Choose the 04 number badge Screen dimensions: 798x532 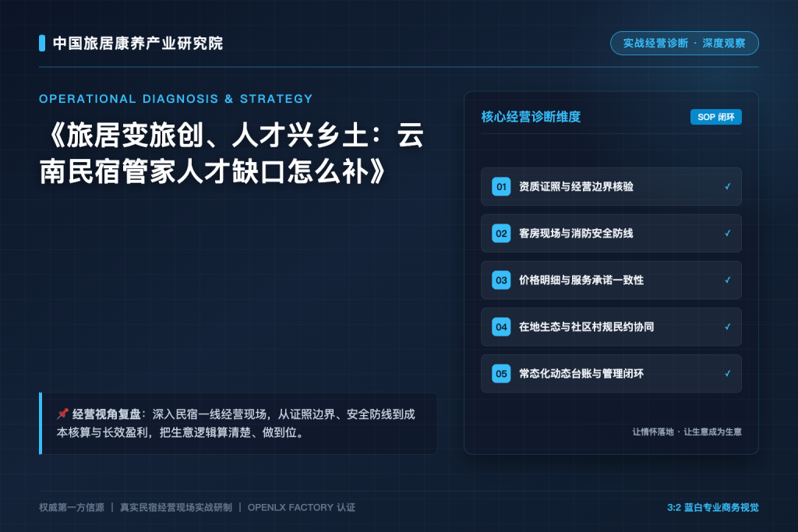[501, 327]
